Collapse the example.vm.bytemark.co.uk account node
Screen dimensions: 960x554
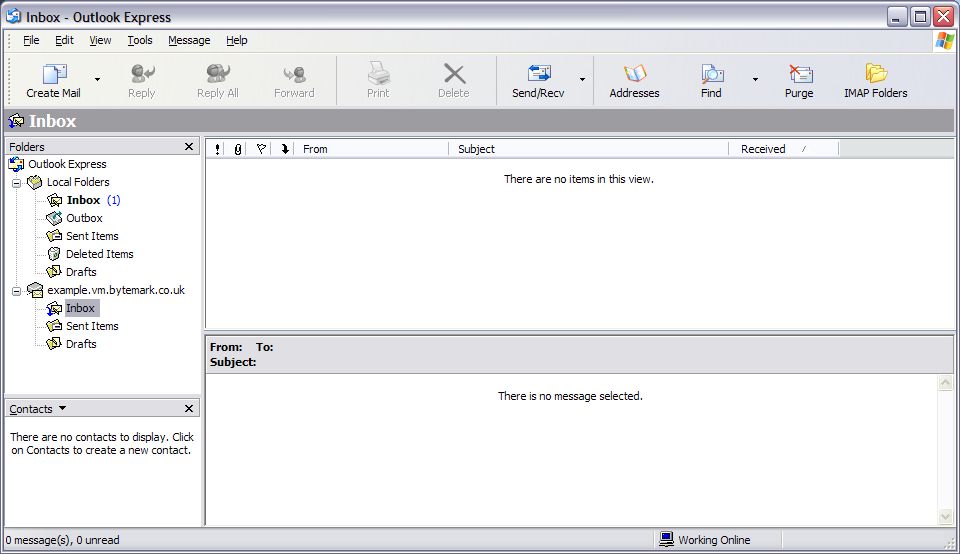(x=17, y=291)
